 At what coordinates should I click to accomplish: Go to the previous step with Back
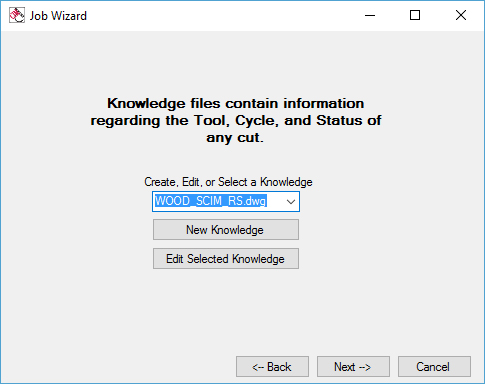272,367
